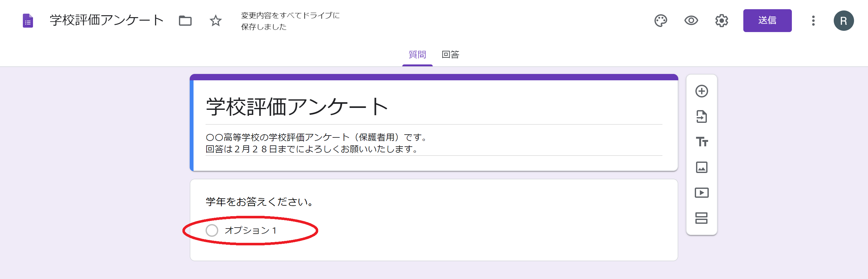This screenshot has height=279, width=868.
Task: Open the account avatar R
Action: click(843, 21)
